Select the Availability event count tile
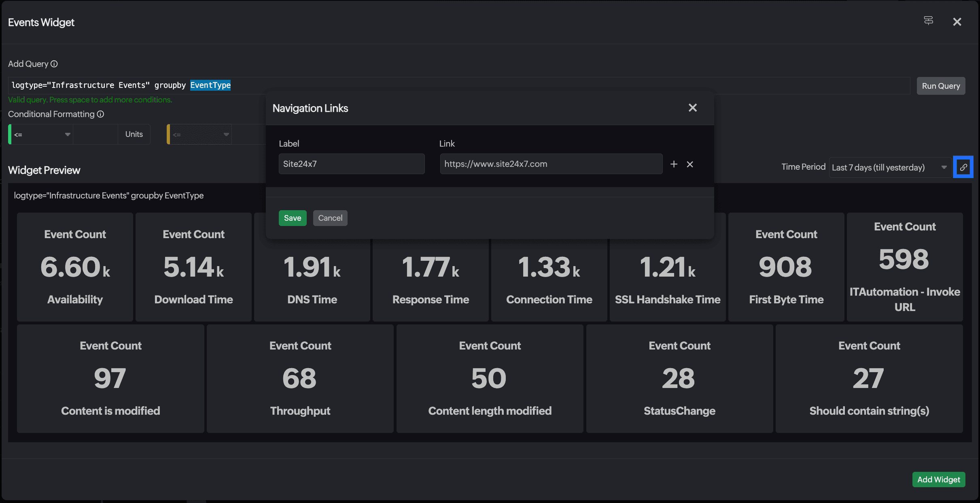Image resolution: width=980 pixels, height=503 pixels. click(75, 267)
